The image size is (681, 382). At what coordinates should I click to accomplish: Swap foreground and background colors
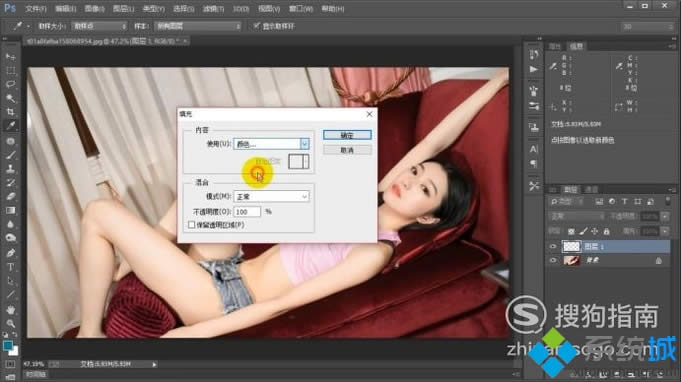(x=14, y=335)
